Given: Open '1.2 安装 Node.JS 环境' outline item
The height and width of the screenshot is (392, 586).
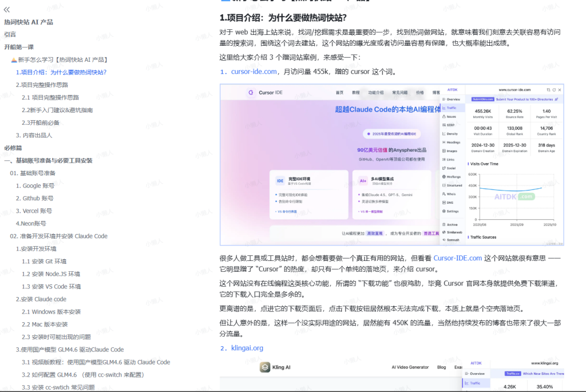Looking at the screenshot, I should pyautogui.click(x=51, y=274).
